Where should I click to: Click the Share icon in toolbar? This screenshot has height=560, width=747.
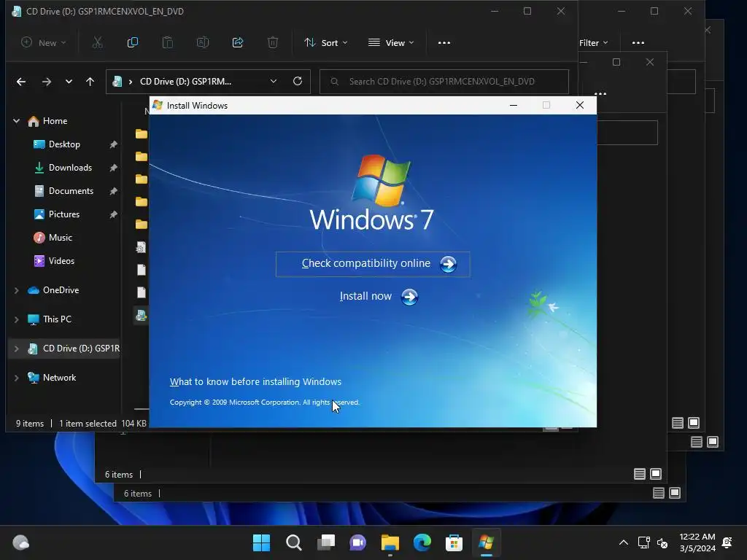(x=238, y=42)
